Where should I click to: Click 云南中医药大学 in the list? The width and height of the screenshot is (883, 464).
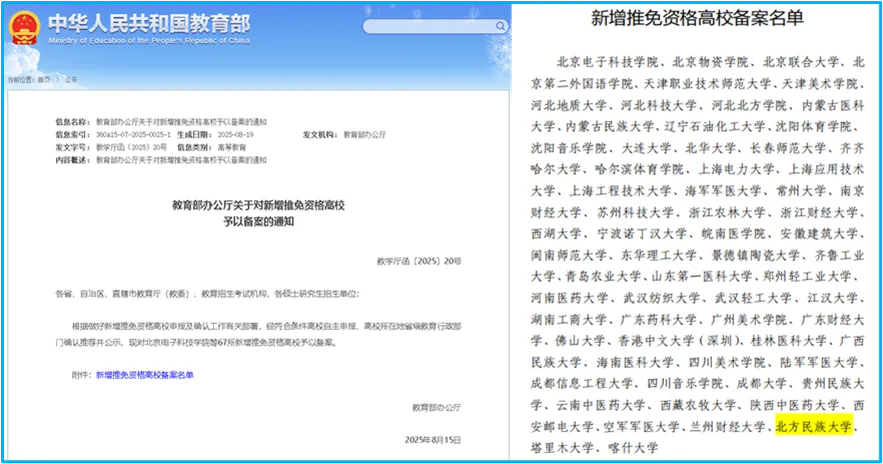click(x=601, y=405)
